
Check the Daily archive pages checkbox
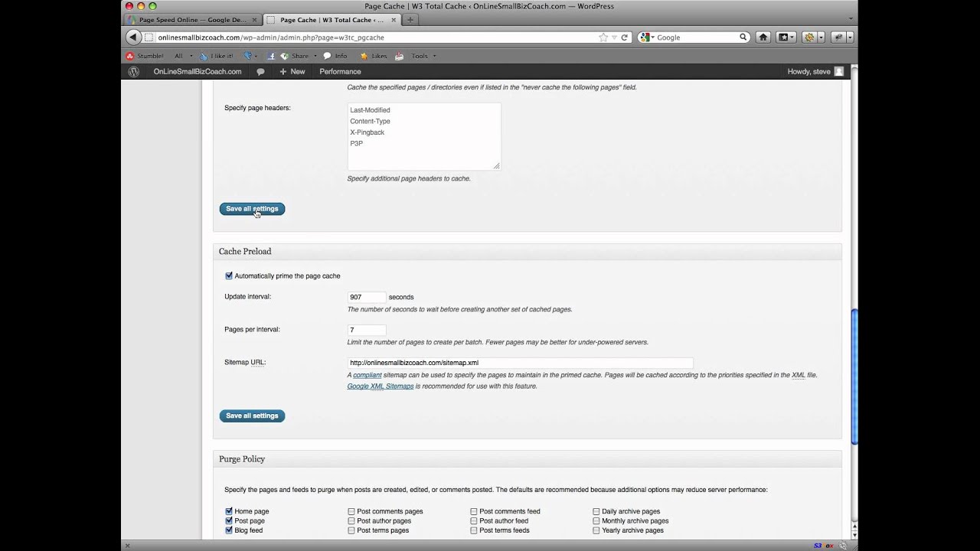pyautogui.click(x=596, y=511)
